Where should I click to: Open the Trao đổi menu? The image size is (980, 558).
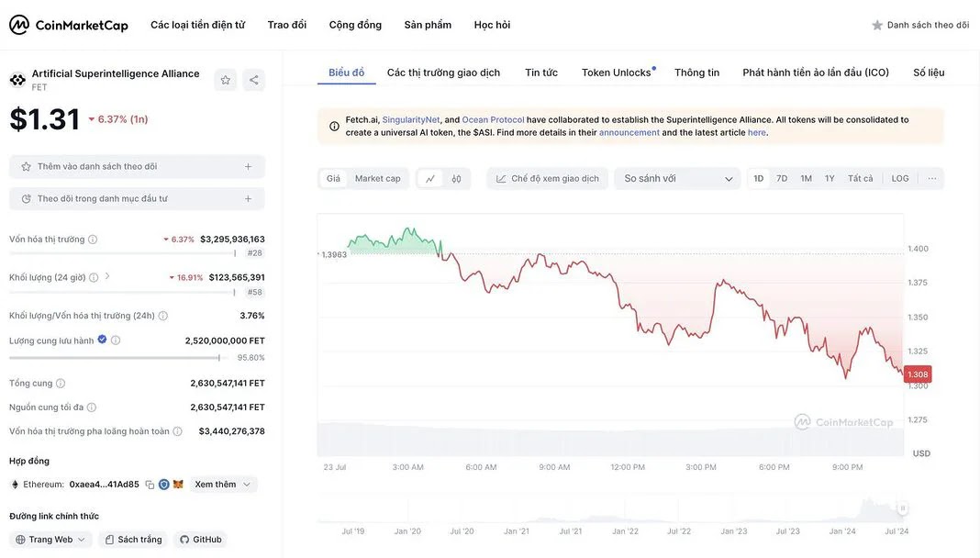pos(287,25)
